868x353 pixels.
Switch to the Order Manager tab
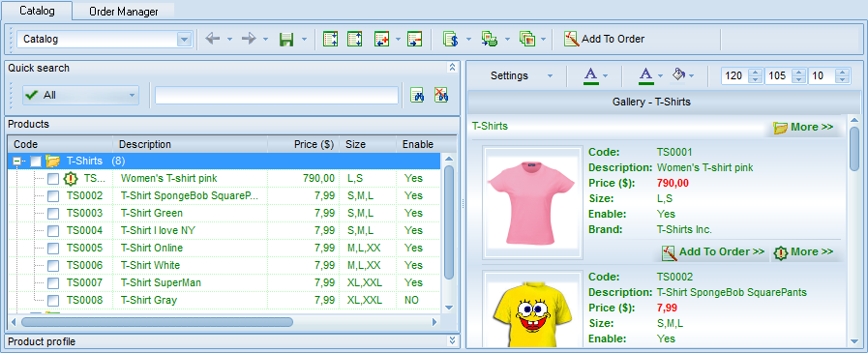124,11
